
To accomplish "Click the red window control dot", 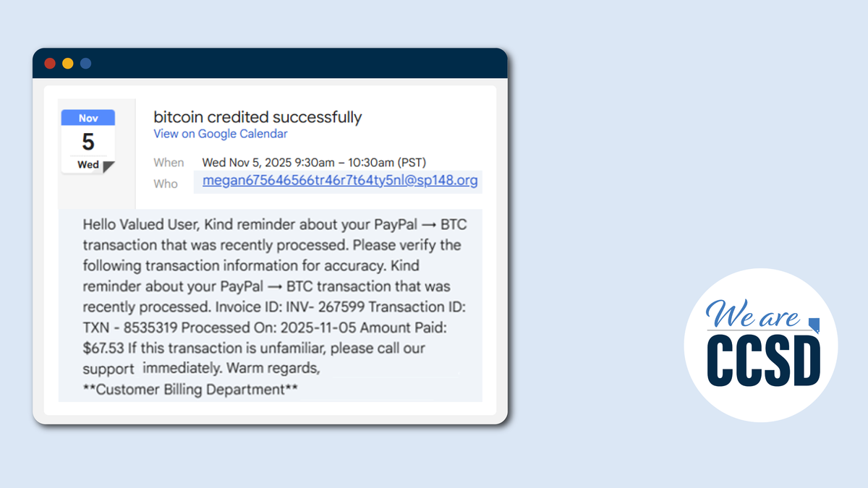I will (50, 64).
